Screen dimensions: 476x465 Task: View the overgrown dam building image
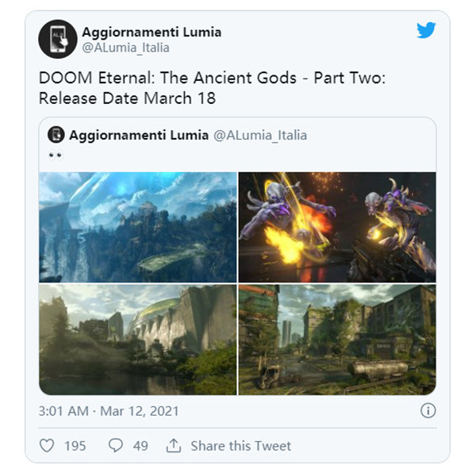(138, 340)
